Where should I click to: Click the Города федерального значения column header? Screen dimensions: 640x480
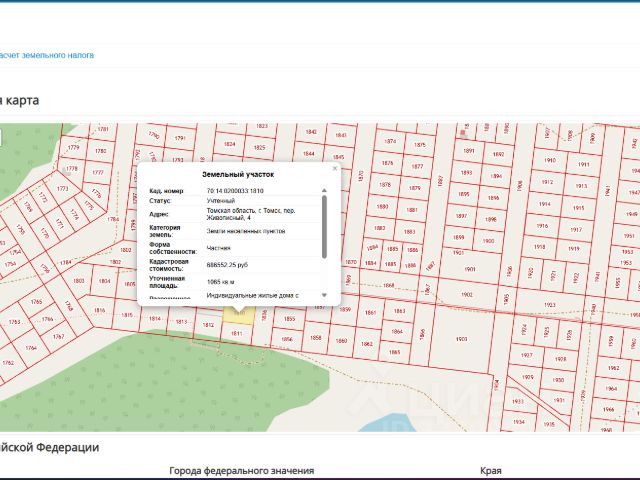coord(241,470)
